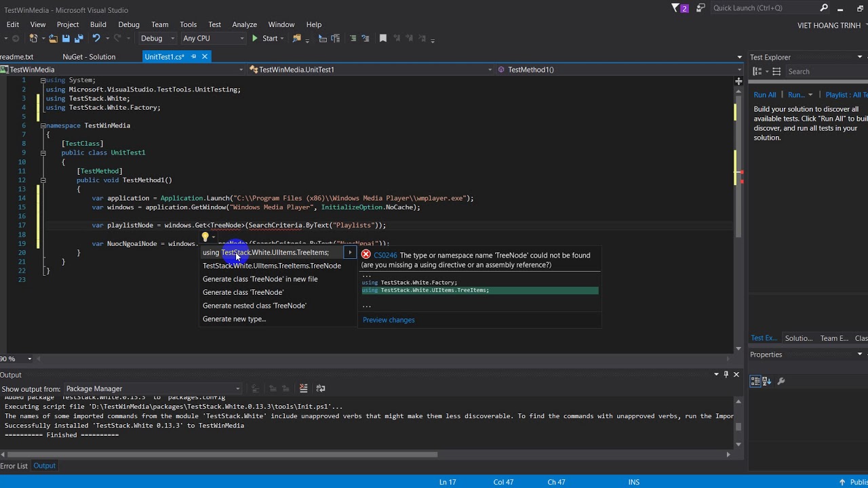
Task: Click the Playlist : All Tests link
Action: coord(846,95)
